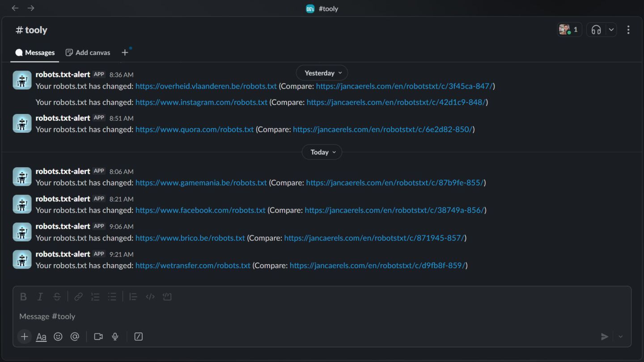Open wetransfer.com robots.txt link
Image resolution: width=644 pixels, height=362 pixels.
pyautogui.click(x=193, y=265)
